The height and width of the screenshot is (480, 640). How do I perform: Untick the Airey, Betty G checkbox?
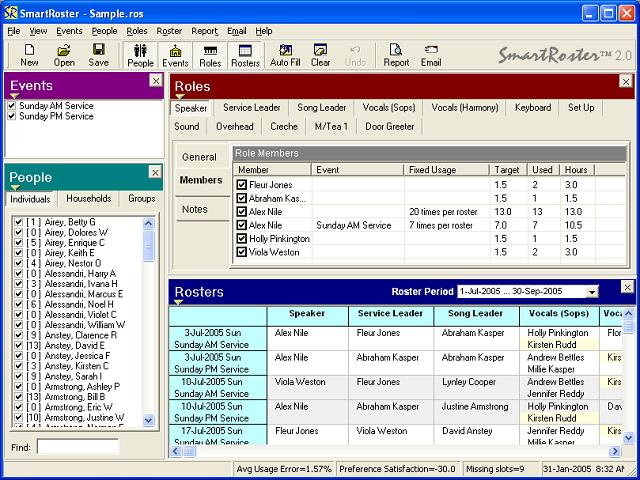click(x=17, y=222)
